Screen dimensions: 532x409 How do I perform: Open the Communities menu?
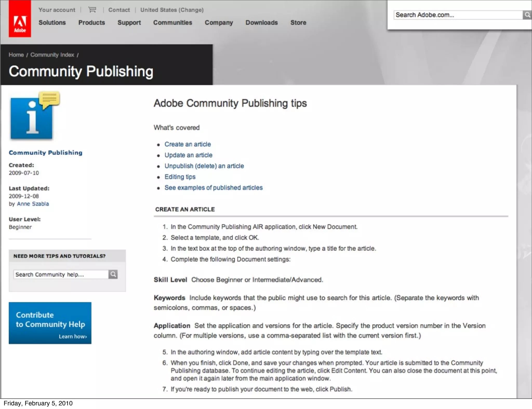click(172, 23)
